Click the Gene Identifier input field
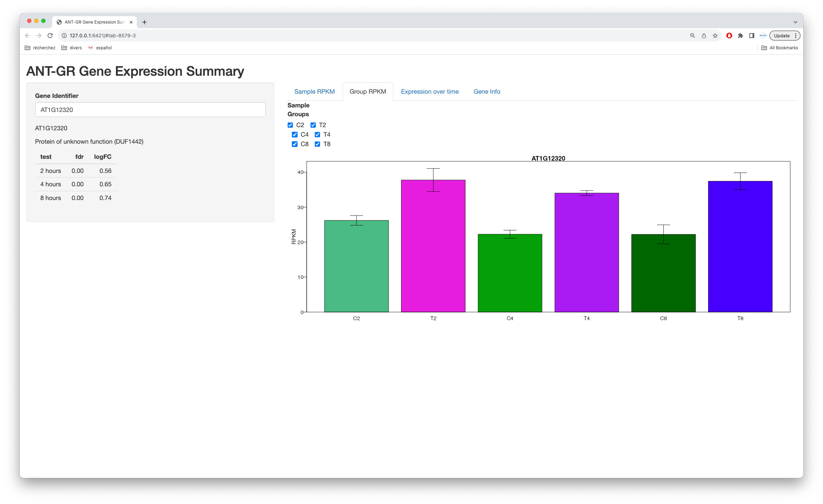 [x=150, y=110]
